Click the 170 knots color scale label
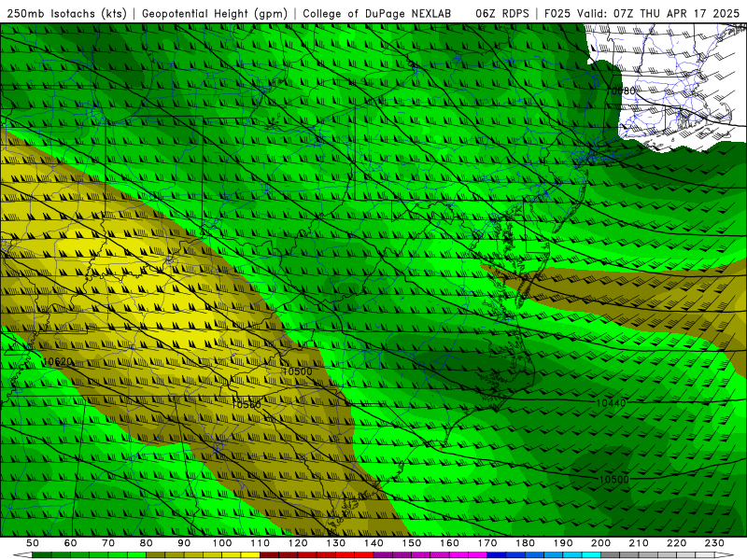747x560 pixels. pyautogui.click(x=487, y=543)
